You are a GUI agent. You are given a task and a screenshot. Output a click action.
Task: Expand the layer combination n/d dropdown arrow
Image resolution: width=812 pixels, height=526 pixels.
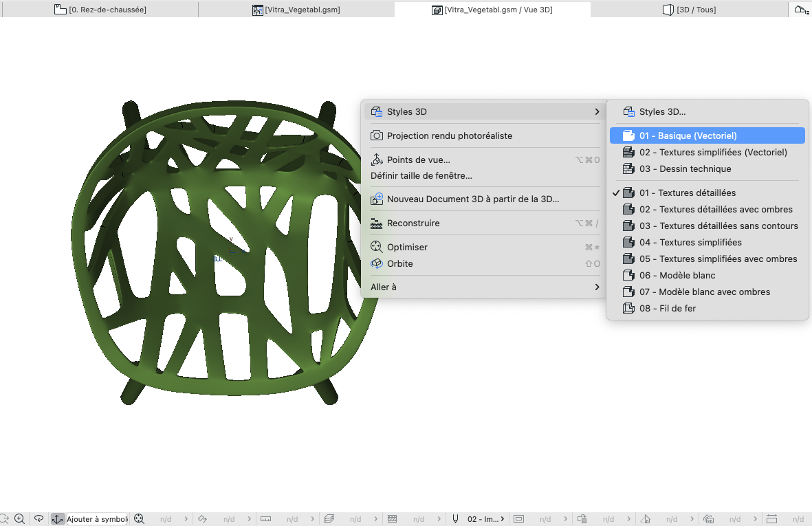376,518
